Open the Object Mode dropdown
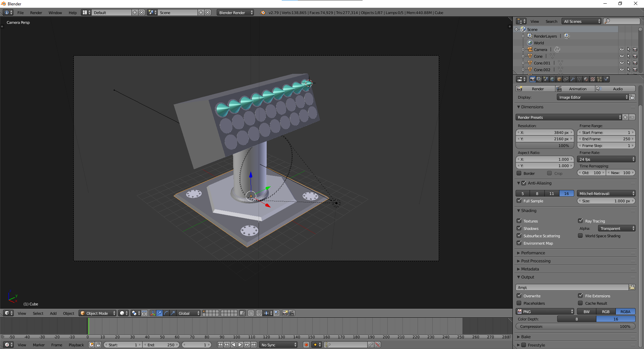Image resolution: width=644 pixels, height=349 pixels. [97, 313]
